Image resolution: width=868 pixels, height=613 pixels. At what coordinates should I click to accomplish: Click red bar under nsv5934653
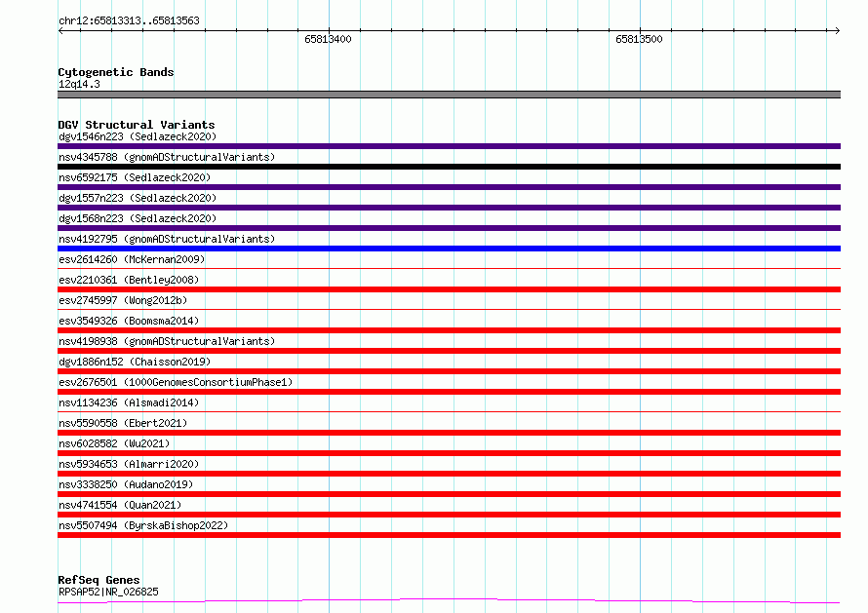coord(449,474)
